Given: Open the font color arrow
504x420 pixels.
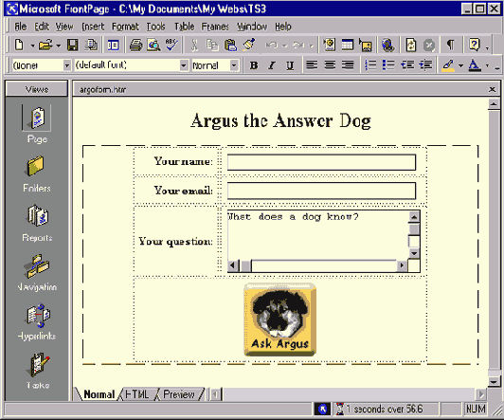Looking at the screenshot, I should tap(487, 65).
